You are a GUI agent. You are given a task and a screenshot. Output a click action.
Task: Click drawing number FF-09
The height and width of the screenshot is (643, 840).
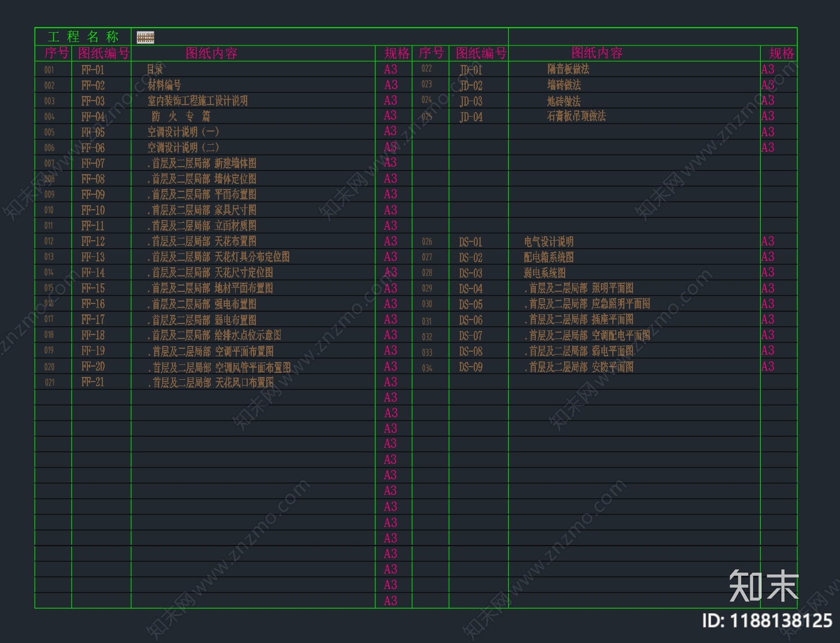pos(93,195)
